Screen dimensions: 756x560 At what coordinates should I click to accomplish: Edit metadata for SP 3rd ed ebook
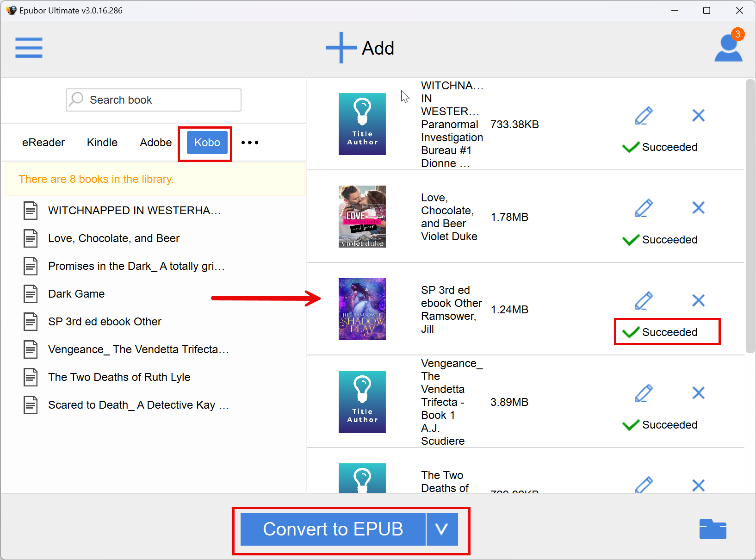click(644, 300)
